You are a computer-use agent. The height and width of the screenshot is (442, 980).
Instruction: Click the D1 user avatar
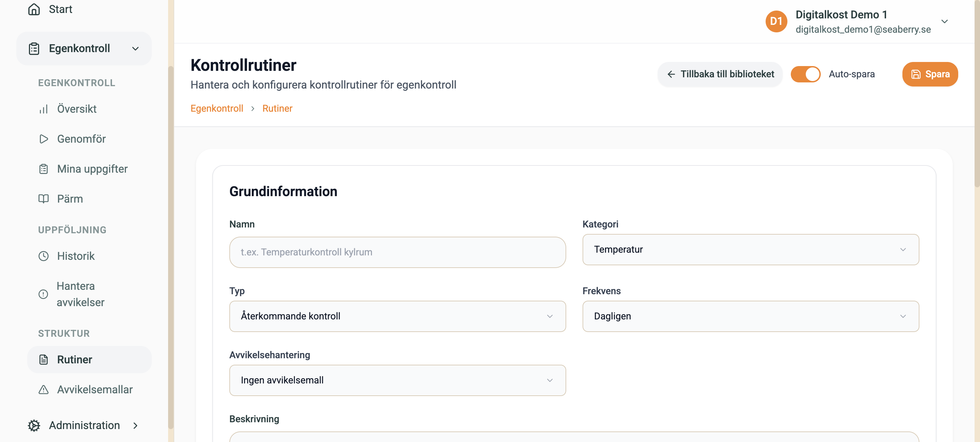coord(776,21)
